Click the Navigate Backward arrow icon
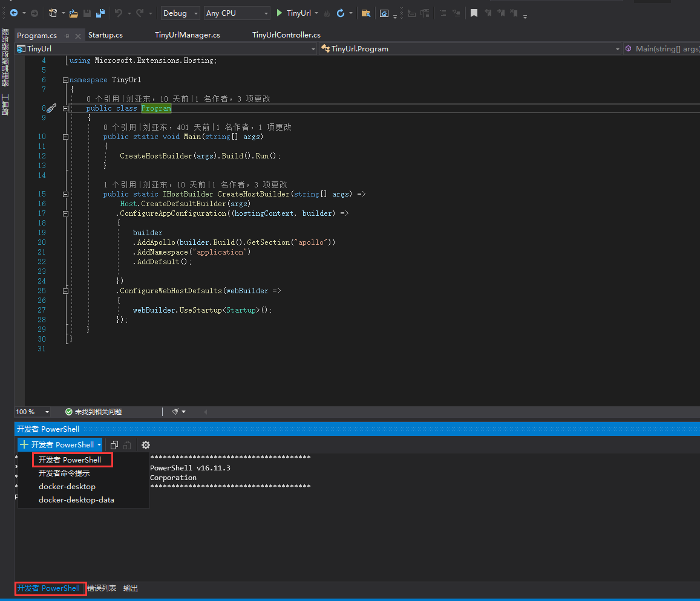The width and height of the screenshot is (700, 601). 14,13
